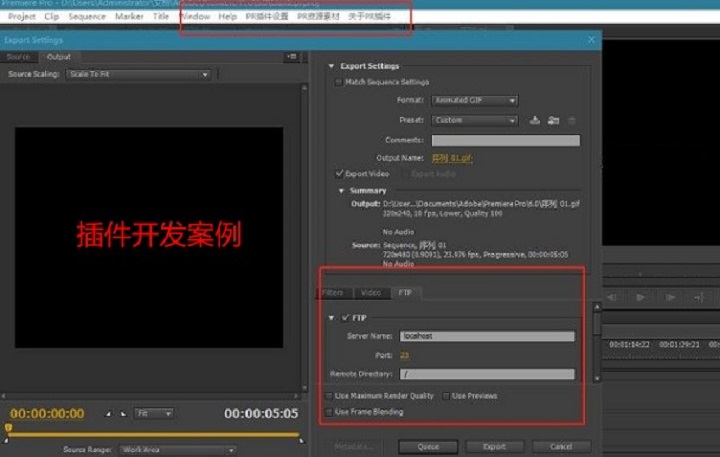Open the Help menu
720x457 pixels.
pyautogui.click(x=227, y=17)
